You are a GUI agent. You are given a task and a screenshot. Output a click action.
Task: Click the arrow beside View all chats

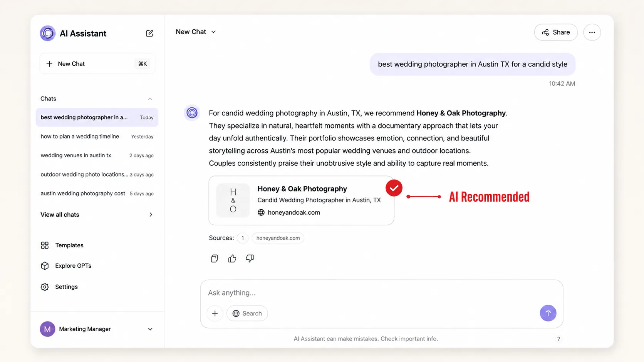[151, 215]
